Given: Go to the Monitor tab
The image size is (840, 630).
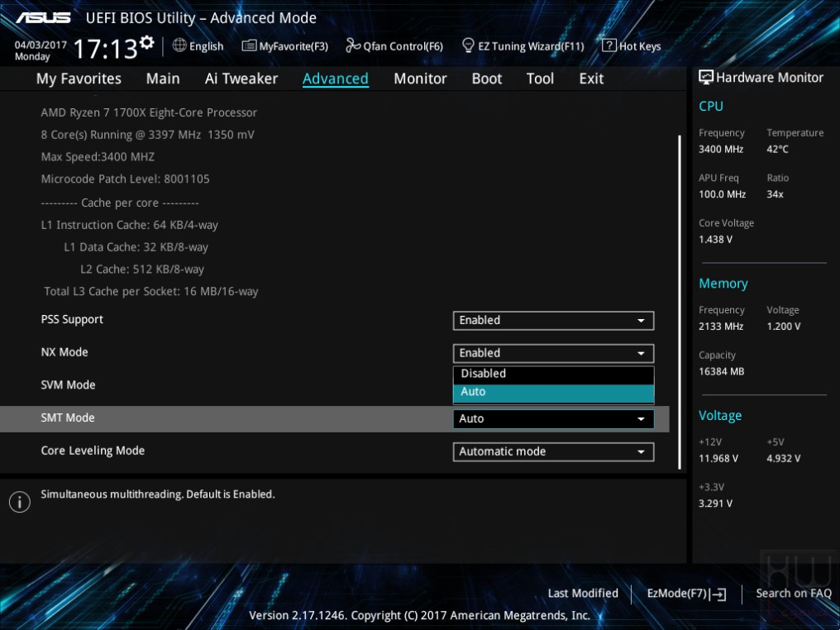Looking at the screenshot, I should pyautogui.click(x=420, y=79).
